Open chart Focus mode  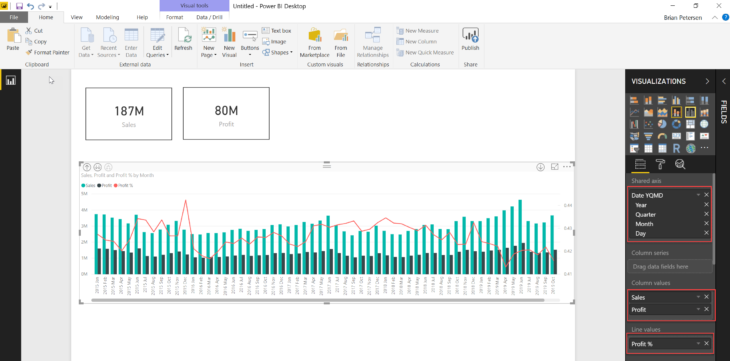pos(554,167)
